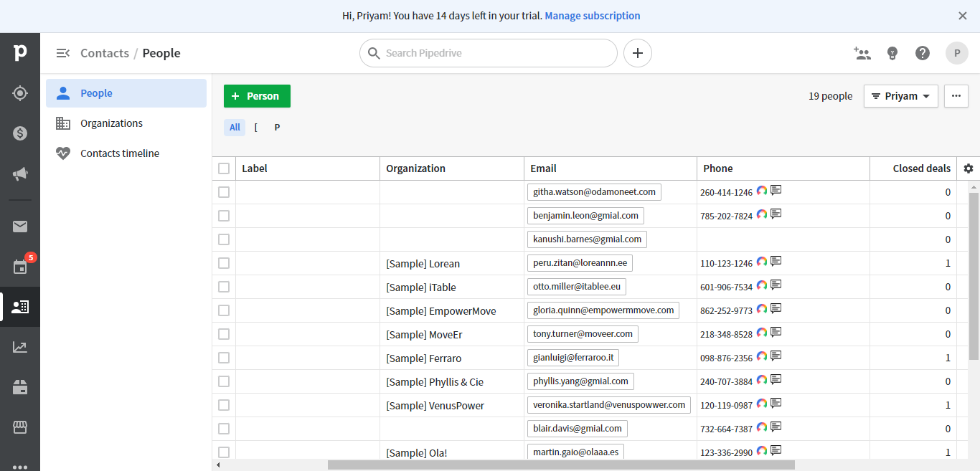
Task: Collapse the navigation menu icon
Action: [x=63, y=53]
